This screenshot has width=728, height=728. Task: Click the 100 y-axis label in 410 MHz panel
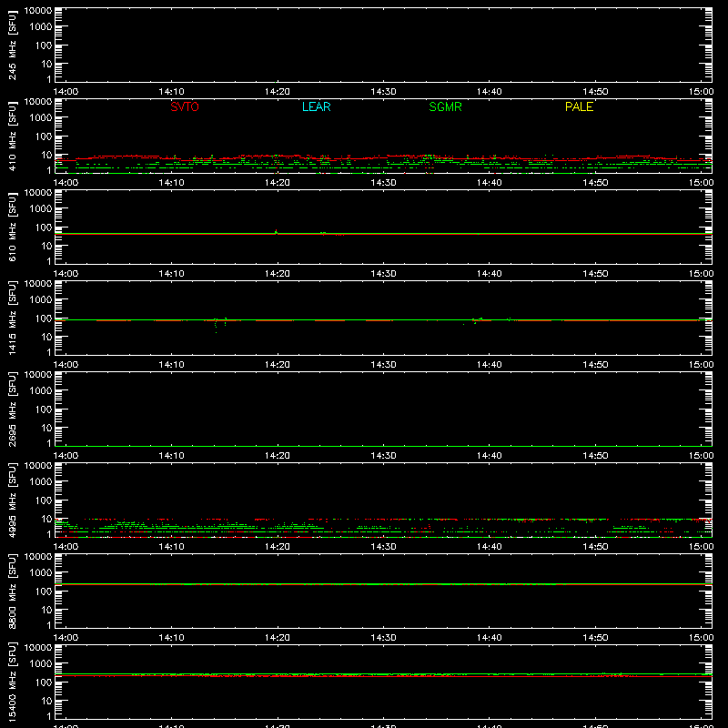point(44,136)
